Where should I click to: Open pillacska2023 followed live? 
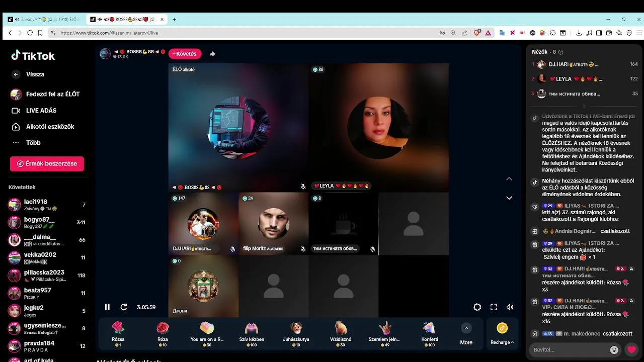tap(47, 276)
